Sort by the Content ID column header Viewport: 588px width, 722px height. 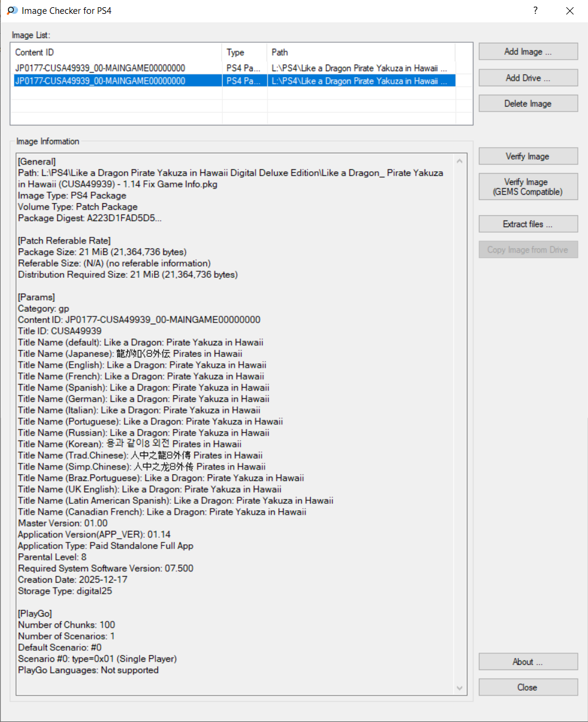(x=117, y=52)
